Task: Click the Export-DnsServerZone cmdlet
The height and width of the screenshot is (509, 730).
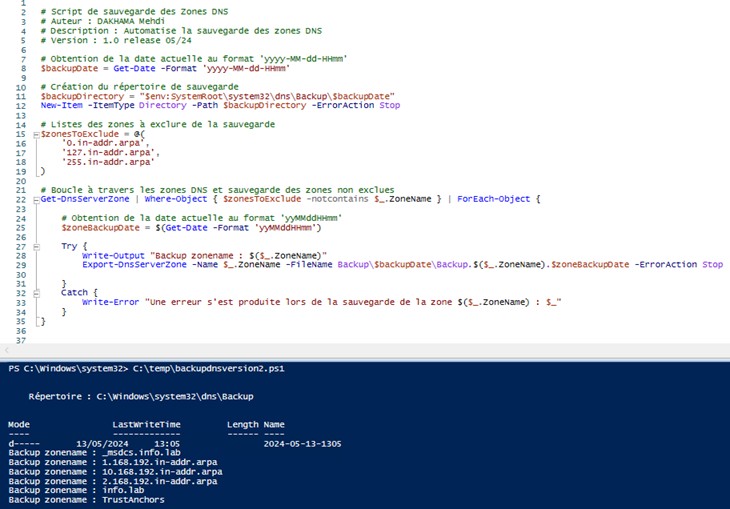Action: pos(134,265)
